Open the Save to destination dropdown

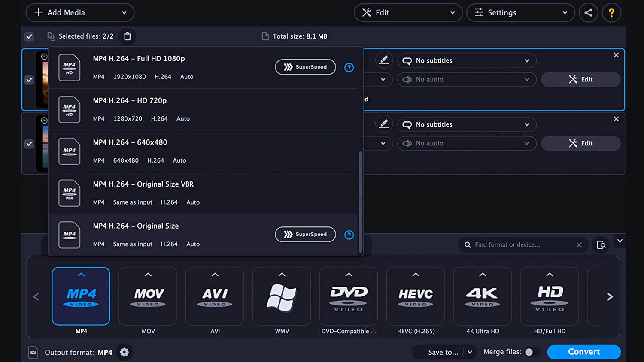[x=443, y=352]
